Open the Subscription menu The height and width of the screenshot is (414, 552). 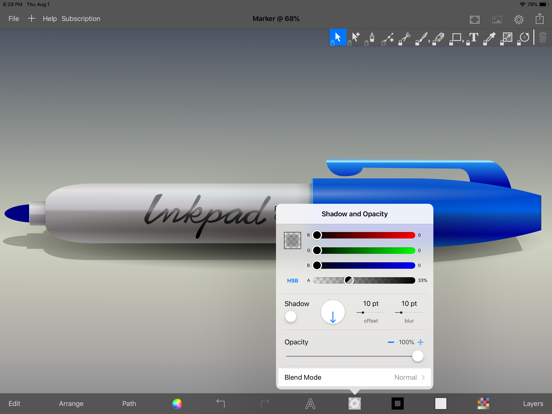tap(81, 19)
